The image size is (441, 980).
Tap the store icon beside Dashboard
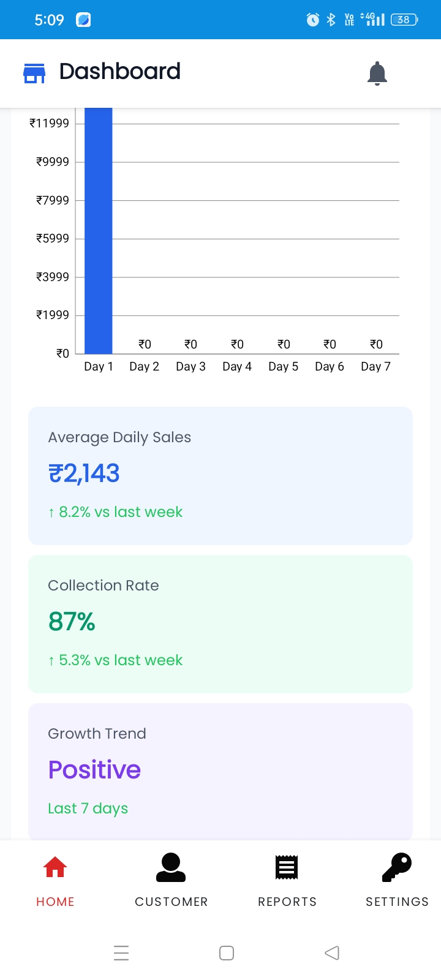(34, 73)
